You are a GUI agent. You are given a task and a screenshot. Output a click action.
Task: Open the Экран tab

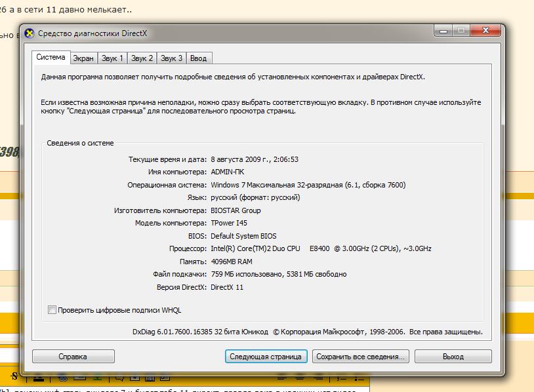tap(83, 58)
